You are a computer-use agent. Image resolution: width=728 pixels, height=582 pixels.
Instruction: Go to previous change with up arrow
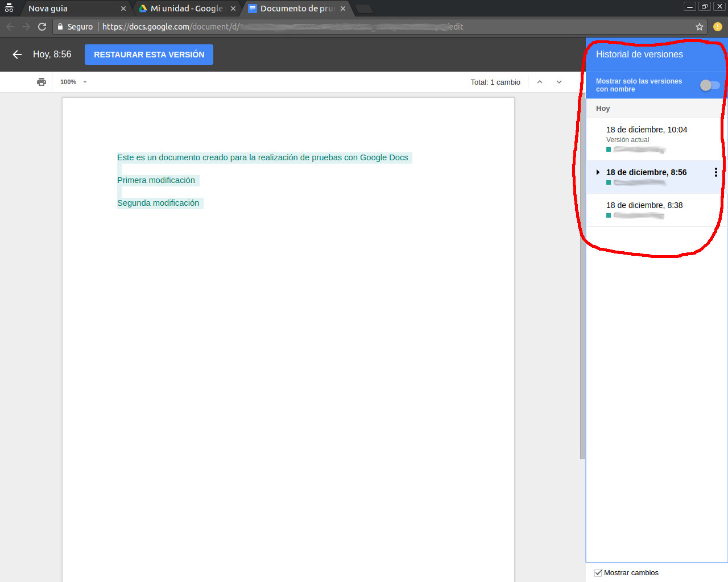click(x=540, y=82)
